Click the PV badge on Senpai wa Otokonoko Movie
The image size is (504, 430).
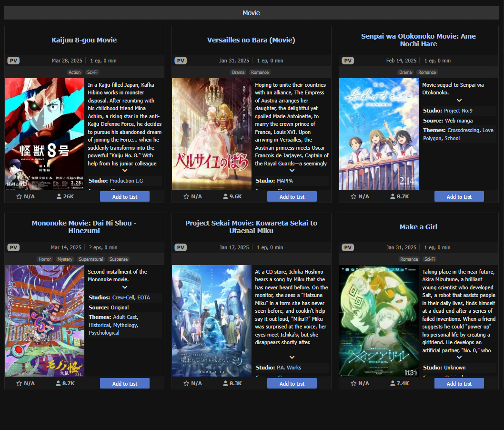348,61
